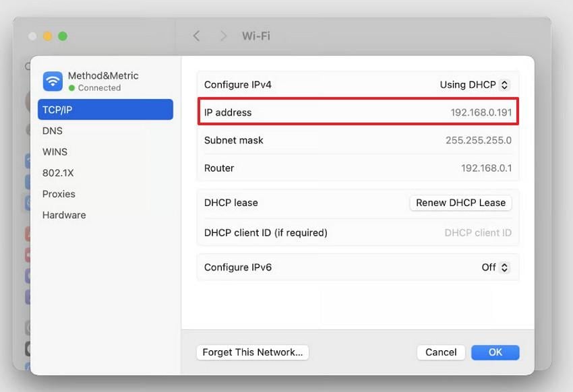Open the DNS section
This screenshot has width=573, height=392.
[x=53, y=131]
